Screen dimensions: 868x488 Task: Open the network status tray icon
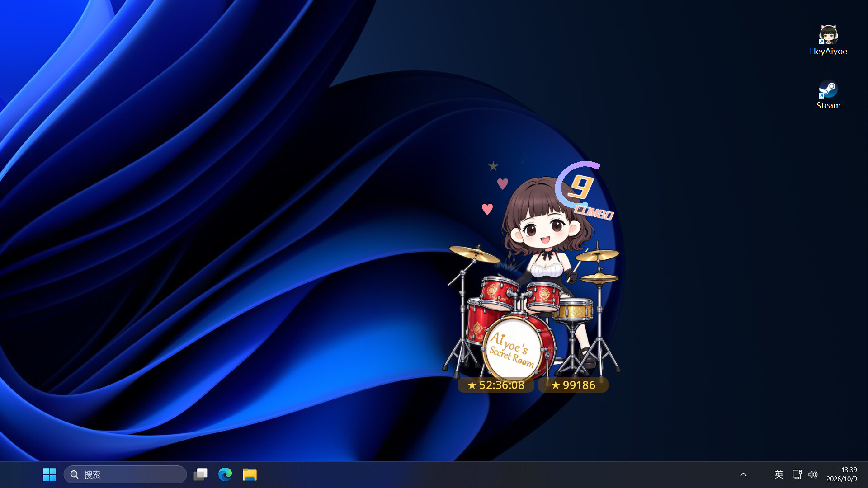click(797, 474)
